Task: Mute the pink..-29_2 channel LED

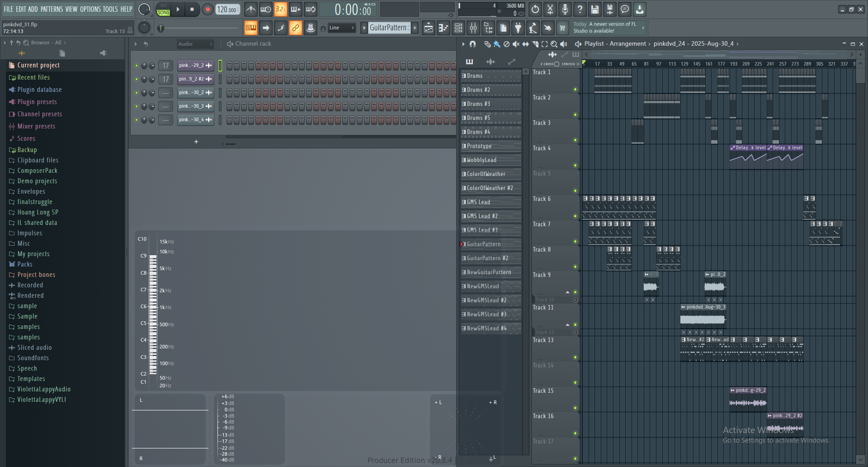Action: 137,66
